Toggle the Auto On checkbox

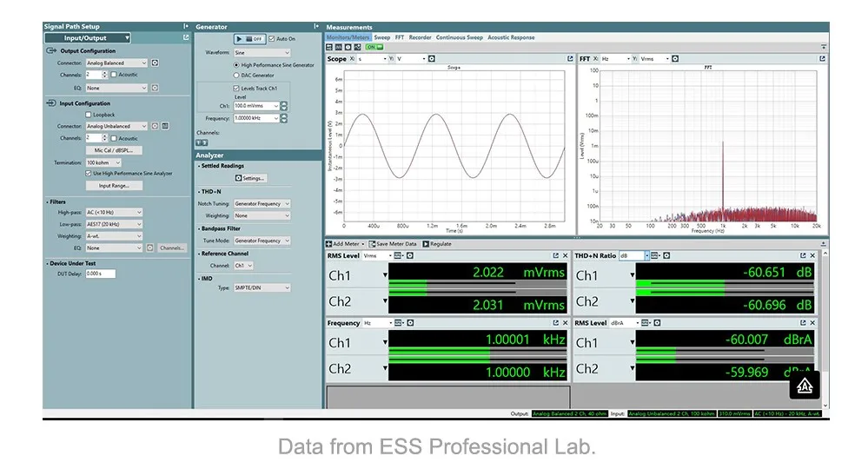271,39
